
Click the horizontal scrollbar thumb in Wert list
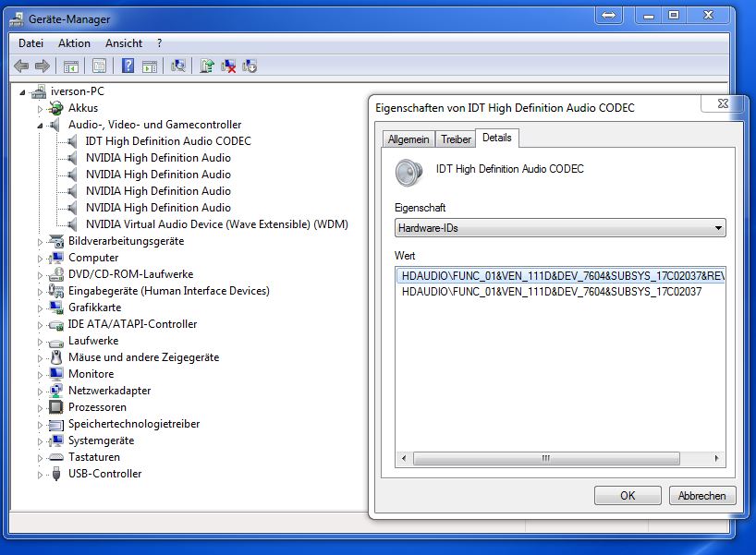coord(546,458)
